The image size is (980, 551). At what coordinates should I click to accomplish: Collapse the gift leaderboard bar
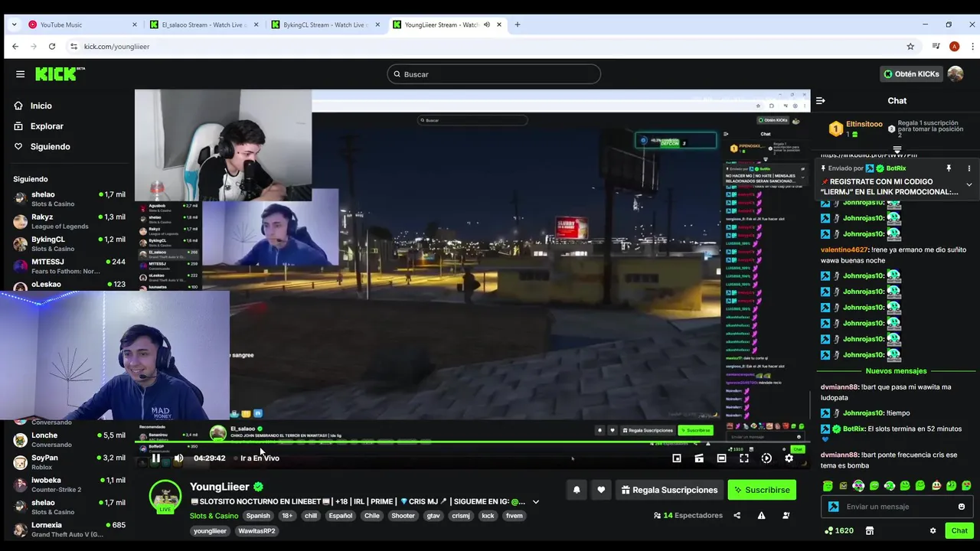(x=897, y=149)
